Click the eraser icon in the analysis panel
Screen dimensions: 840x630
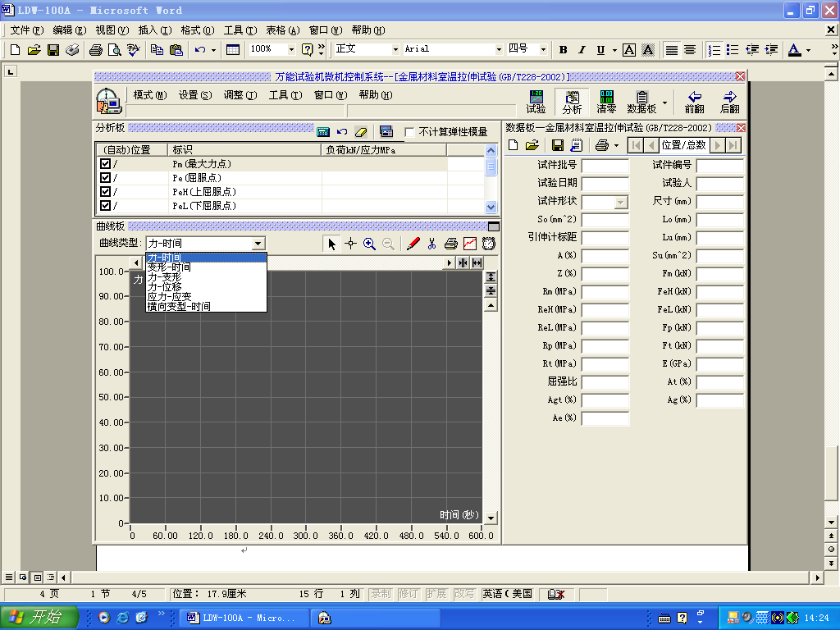click(x=361, y=131)
